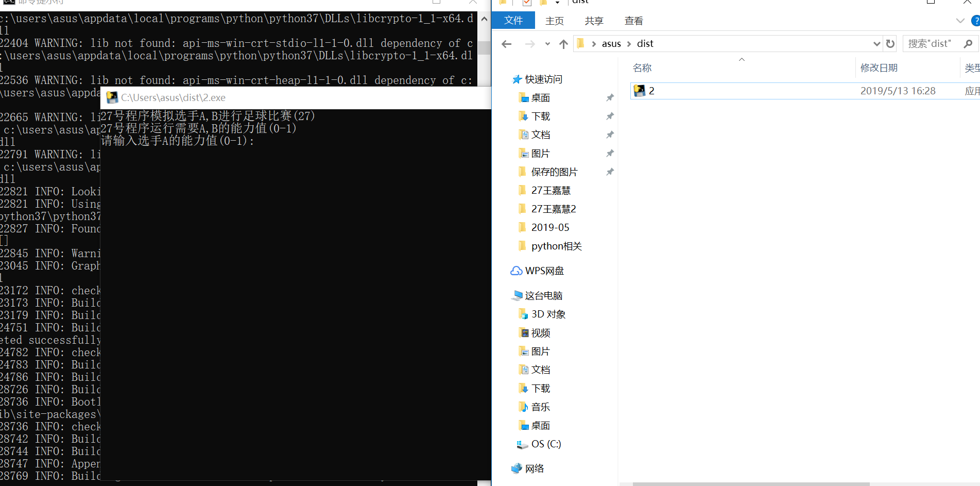This screenshot has height=486, width=980.
Task: Open pinned 文档 under quick access
Action: (x=540, y=135)
